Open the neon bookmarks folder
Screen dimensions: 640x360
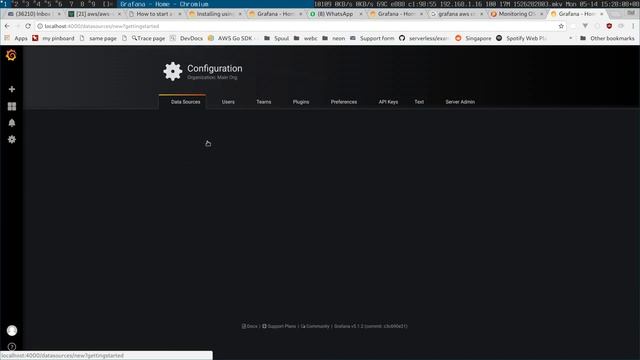[333, 38]
